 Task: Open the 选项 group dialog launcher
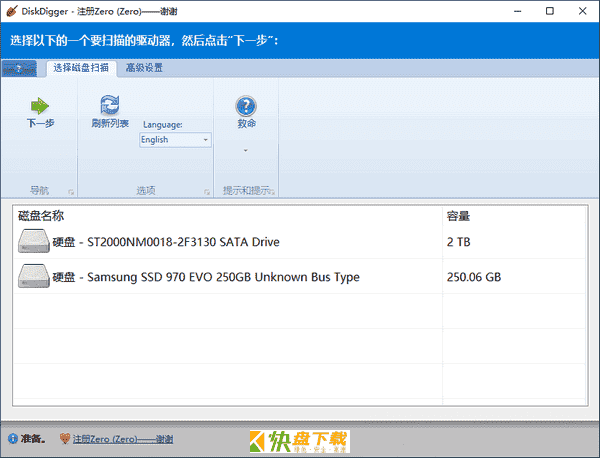click(207, 192)
